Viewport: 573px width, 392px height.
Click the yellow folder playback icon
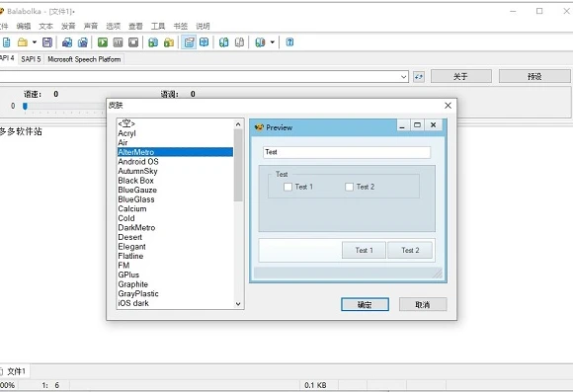tap(169, 42)
